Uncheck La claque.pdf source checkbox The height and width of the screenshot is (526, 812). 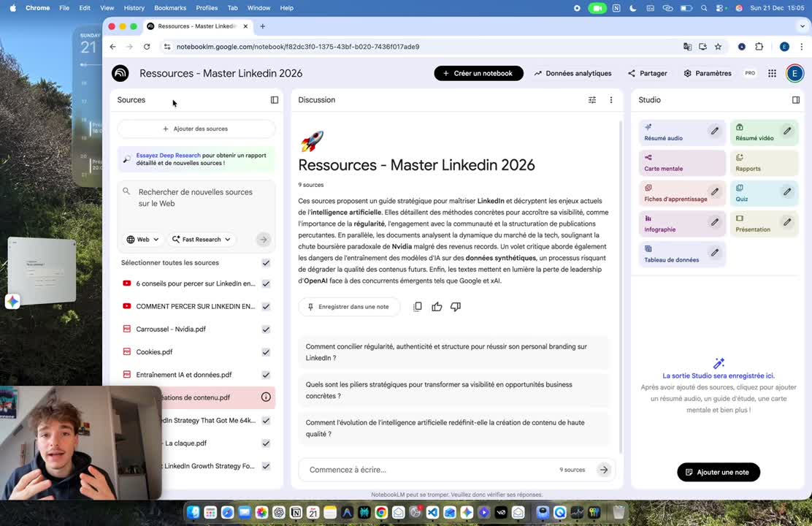pyautogui.click(x=266, y=443)
